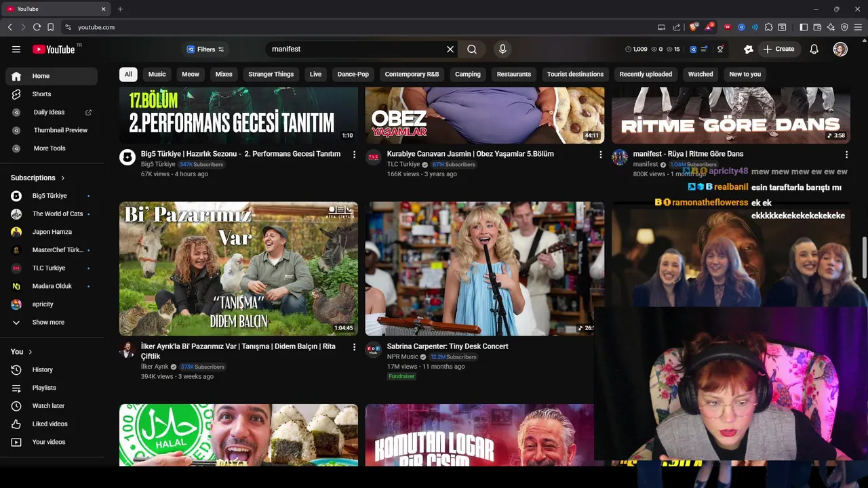Screen dimensions: 868x488
Task: Open options menu for manifest Rüya video
Action: pos(846,155)
